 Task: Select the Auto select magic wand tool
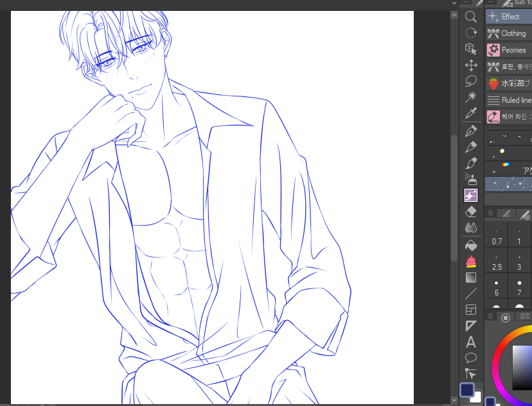pyautogui.click(x=470, y=97)
